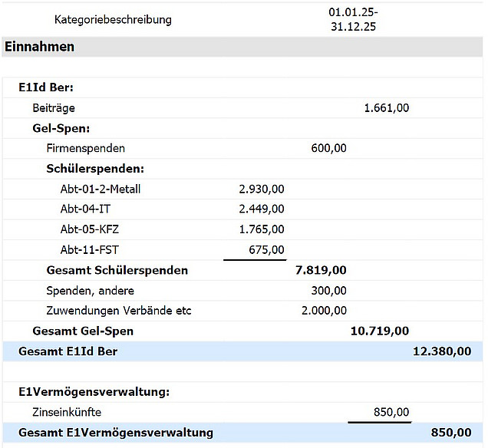Click the E1Vermögensverwaltung: group label

(94, 392)
